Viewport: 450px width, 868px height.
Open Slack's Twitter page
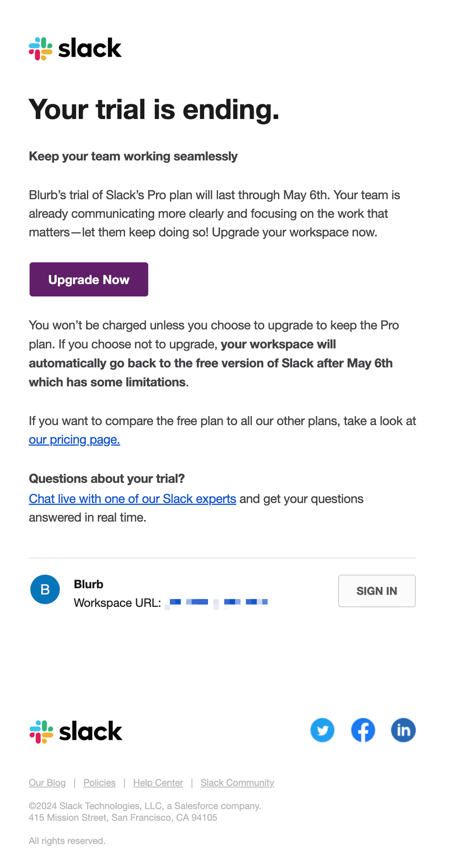pos(322,730)
